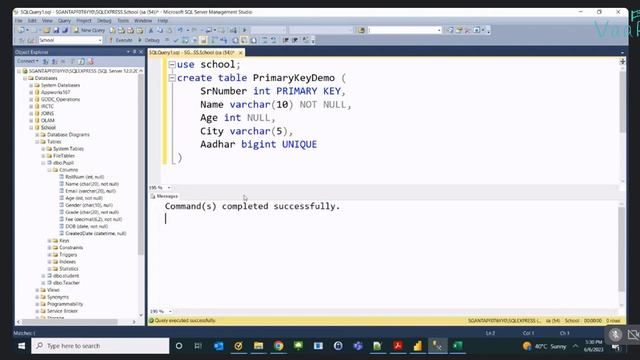Click the Parse checkmark icon
This screenshot has height=360, width=640.
click(x=176, y=40)
